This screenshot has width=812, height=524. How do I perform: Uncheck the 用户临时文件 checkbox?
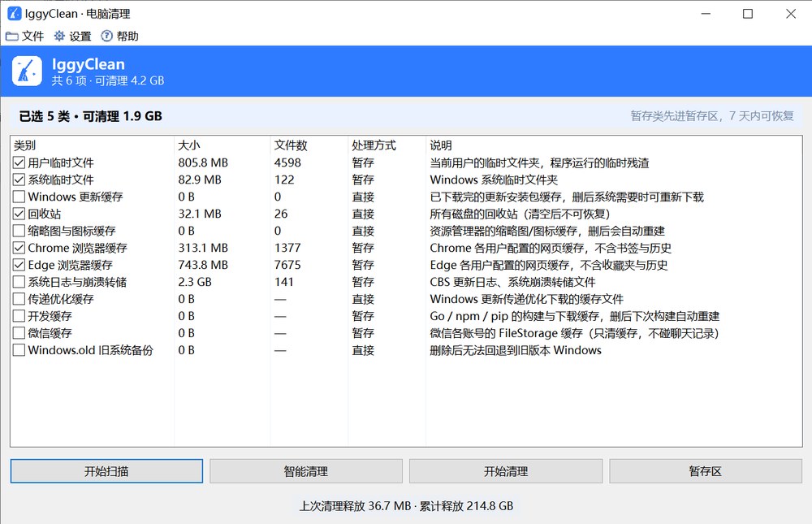pyautogui.click(x=19, y=162)
